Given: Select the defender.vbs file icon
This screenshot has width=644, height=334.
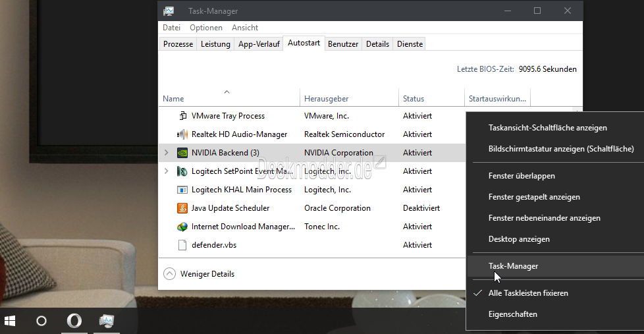Looking at the screenshot, I should pyautogui.click(x=182, y=245).
